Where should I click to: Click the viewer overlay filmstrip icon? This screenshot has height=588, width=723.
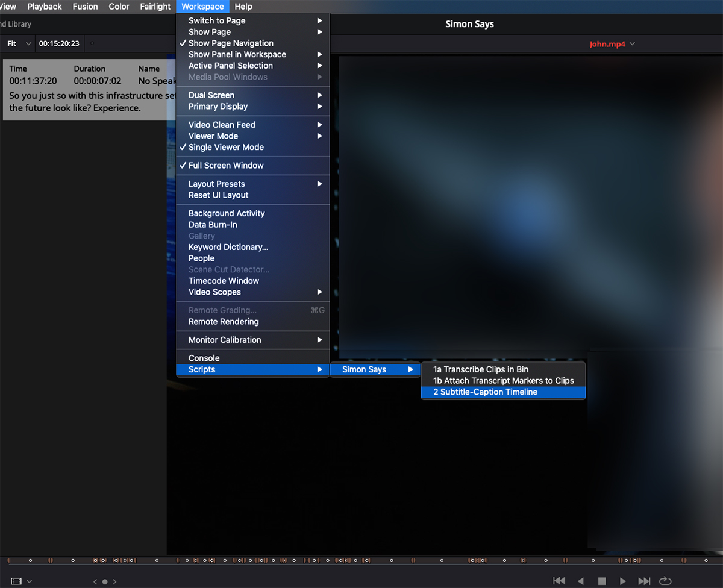point(16,581)
